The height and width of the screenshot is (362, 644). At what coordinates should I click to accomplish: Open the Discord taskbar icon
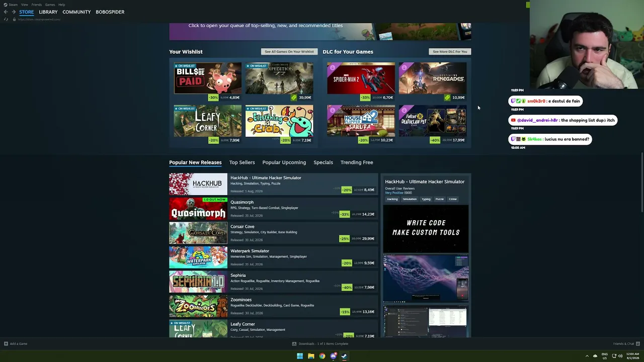[333, 356]
